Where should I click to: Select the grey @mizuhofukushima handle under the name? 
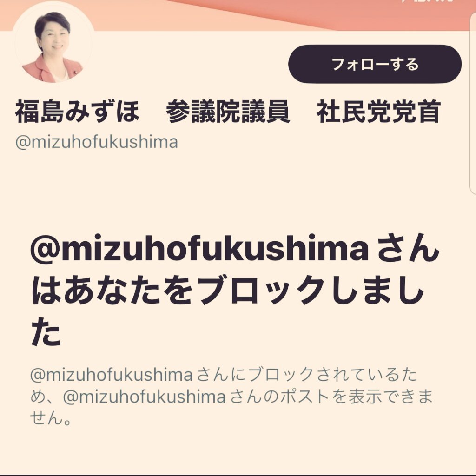97,142
